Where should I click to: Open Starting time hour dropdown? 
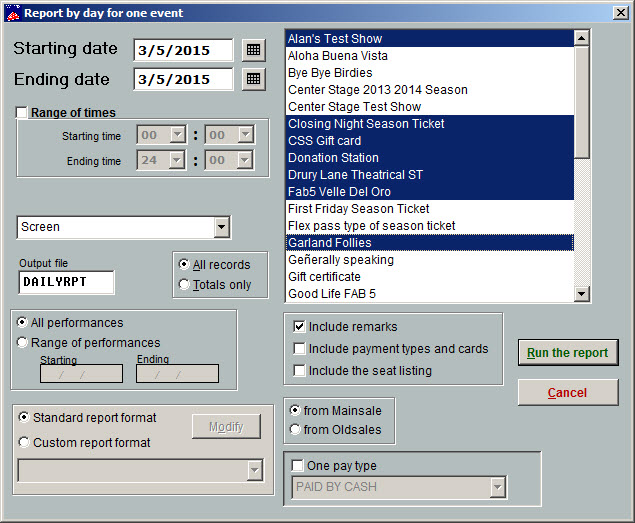[x=178, y=134]
